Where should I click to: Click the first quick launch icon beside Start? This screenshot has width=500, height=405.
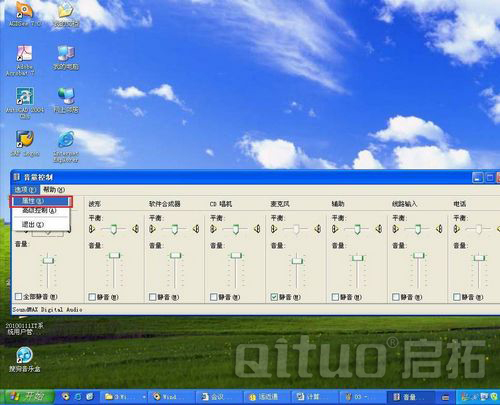66,397
